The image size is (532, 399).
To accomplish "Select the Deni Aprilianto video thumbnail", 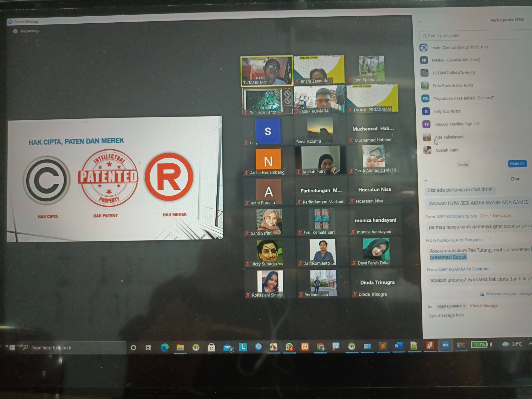I will click(268, 101).
